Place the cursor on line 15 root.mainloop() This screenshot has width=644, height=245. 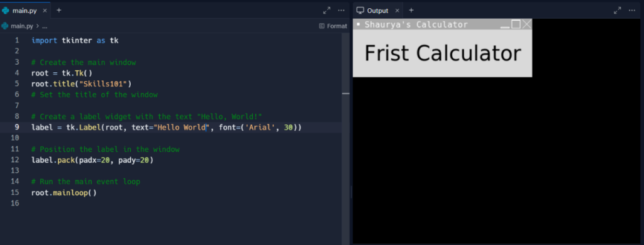pyautogui.click(x=64, y=192)
